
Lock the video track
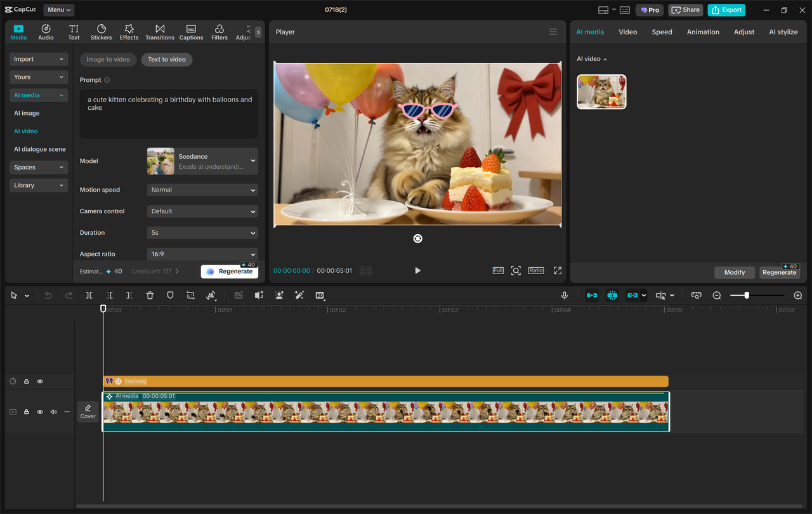tap(26, 411)
